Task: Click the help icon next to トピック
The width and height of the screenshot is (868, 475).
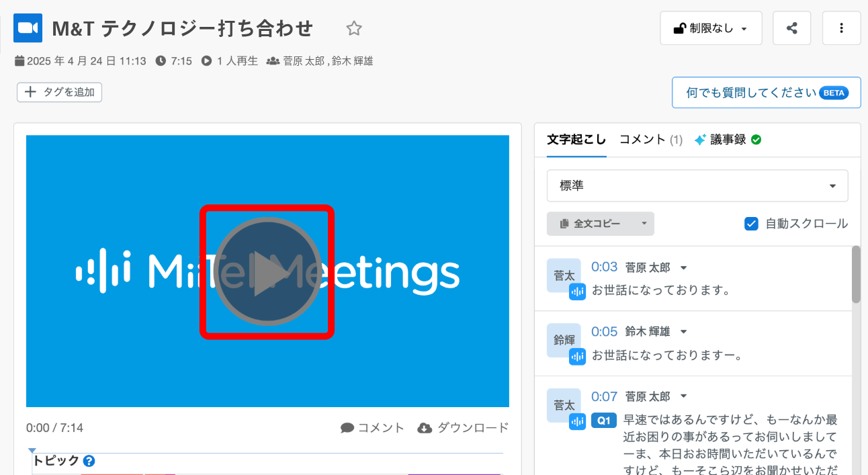Action: [x=89, y=461]
